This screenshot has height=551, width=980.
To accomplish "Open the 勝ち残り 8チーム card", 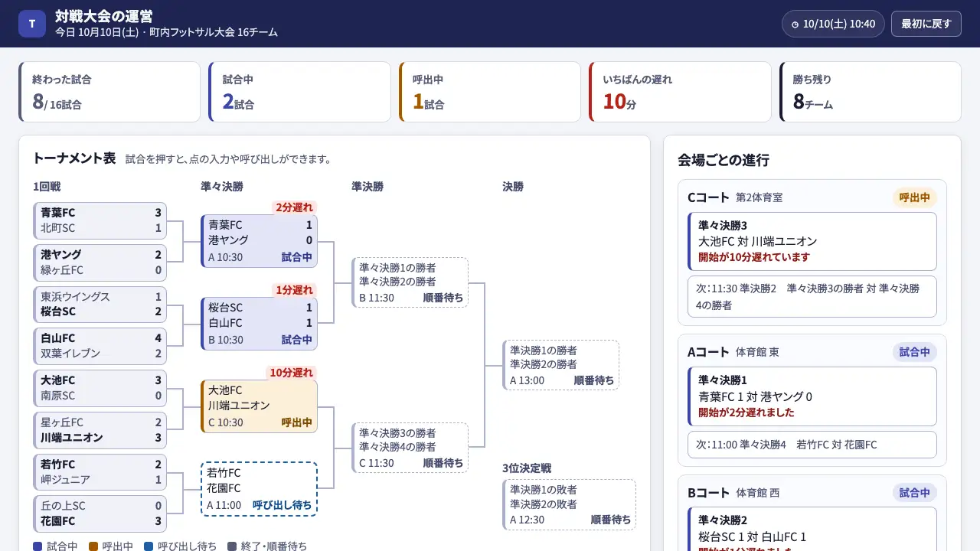I will pyautogui.click(x=871, y=92).
